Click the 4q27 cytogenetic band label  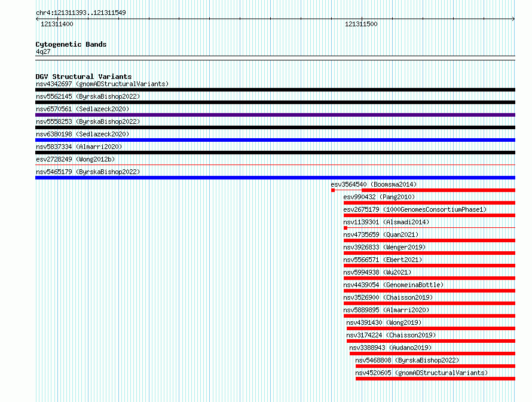point(43,51)
